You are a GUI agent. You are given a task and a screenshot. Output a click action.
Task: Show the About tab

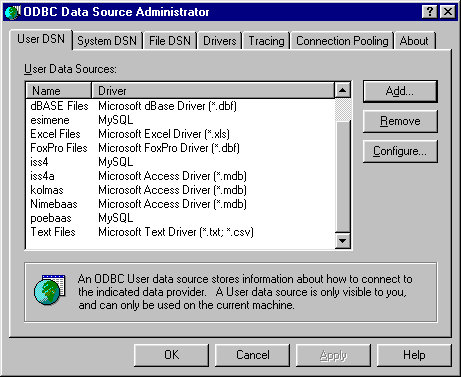coord(414,41)
